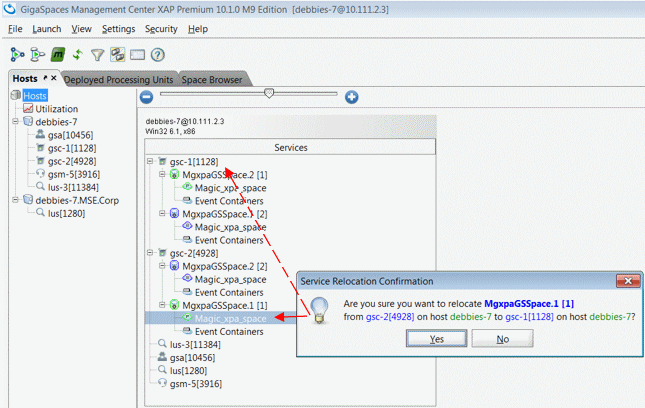645x408 pixels.
Task: Cancel relocation with No button
Action: (x=502, y=338)
